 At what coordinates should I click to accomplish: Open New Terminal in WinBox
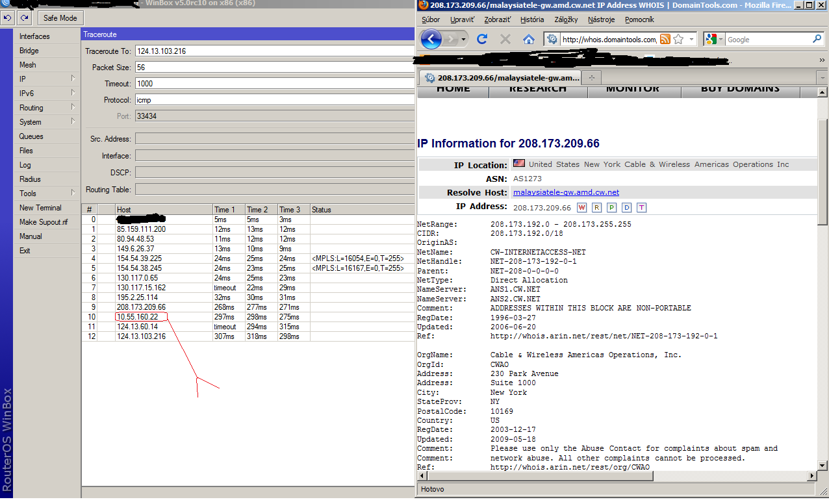point(46,208)
